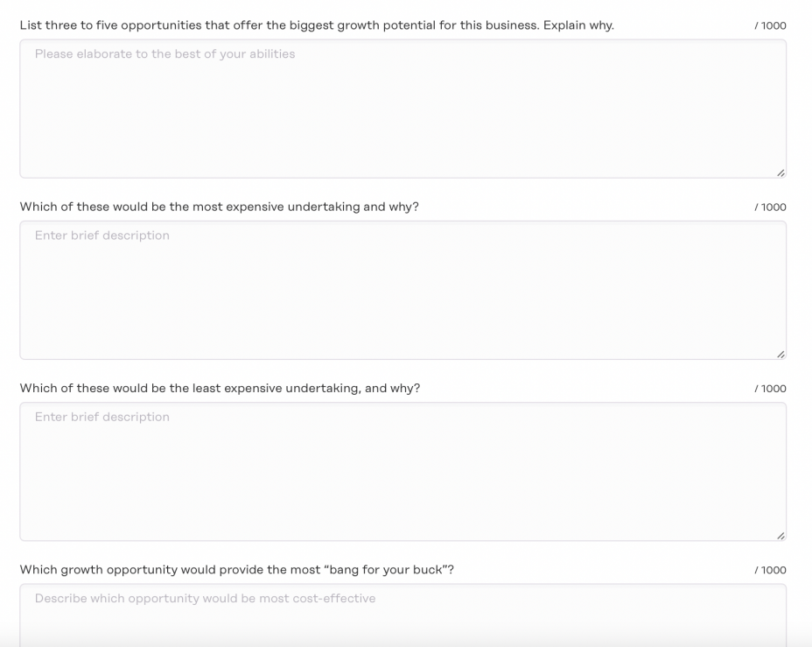Viewport: 812px width, 647px height.
Task: Click the least expensive undertaking question text
Action: point(220,388)
